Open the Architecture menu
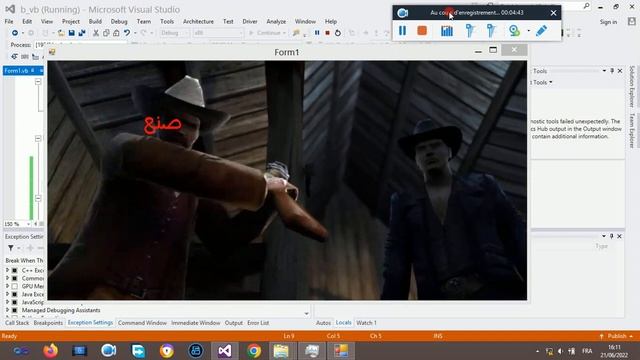This screenshot has width=640, height=360. [198, 21]
